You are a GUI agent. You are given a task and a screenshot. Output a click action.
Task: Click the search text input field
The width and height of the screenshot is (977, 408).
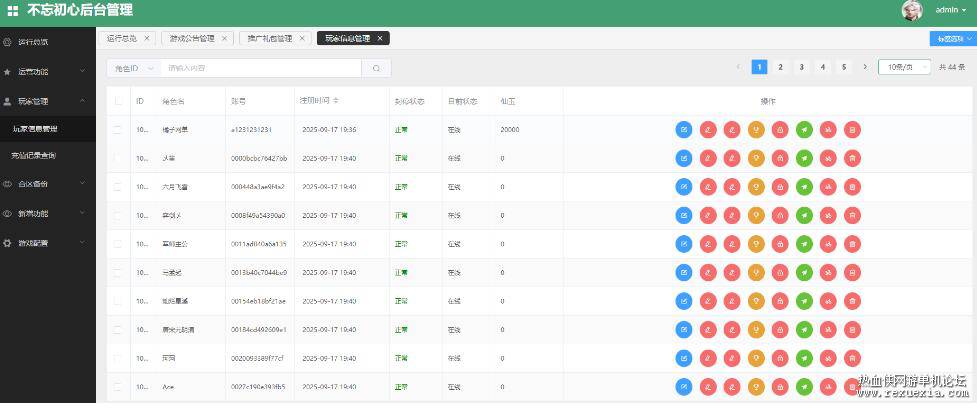click(261, 68)
